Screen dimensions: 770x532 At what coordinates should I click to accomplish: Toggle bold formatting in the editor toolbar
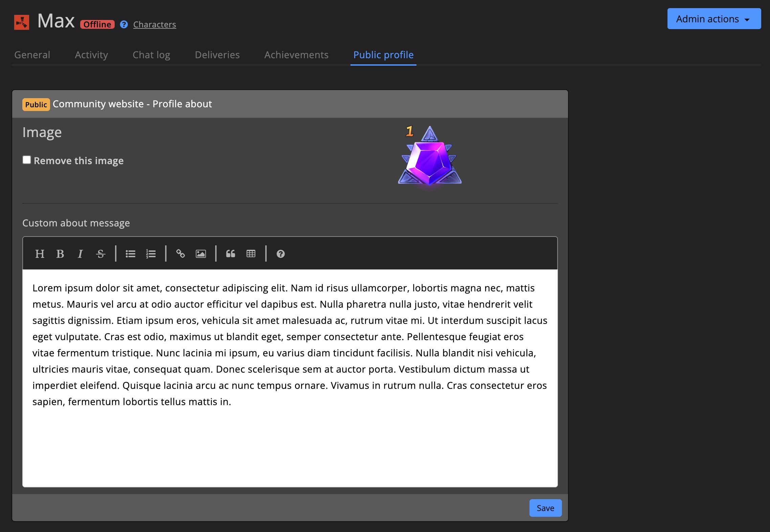[x=60, y=254]
